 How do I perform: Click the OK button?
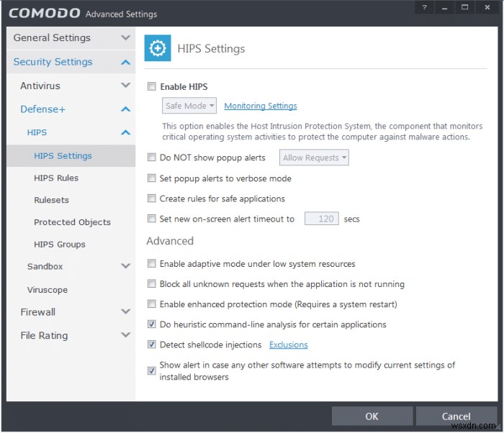[x=372, y=416]
